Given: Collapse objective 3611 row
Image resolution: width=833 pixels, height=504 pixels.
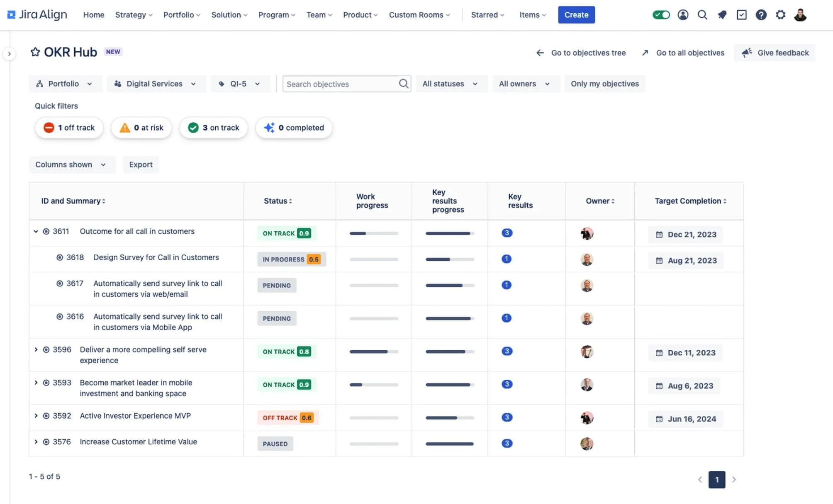Looking at the screenshot, I should (x=36, y=231).
